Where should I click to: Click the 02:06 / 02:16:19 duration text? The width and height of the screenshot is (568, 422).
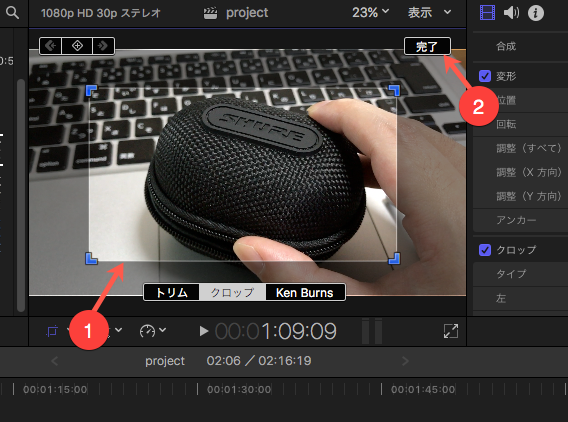point(259,361)
